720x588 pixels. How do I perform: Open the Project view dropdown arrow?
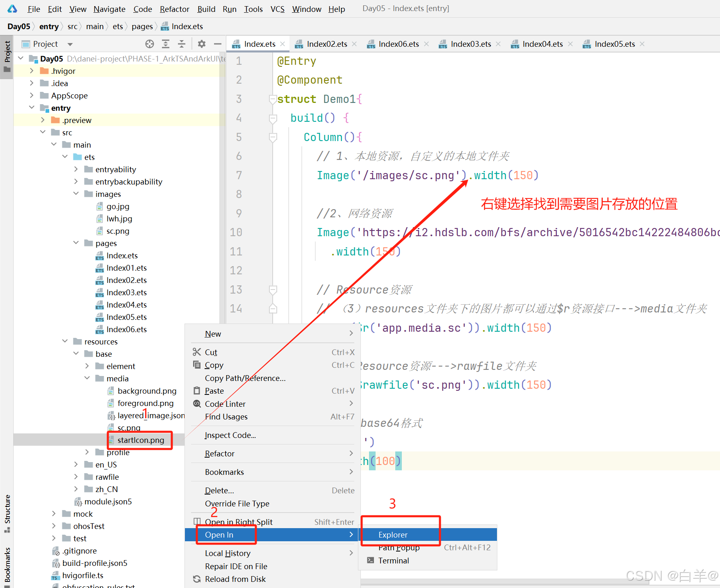(x=70, y=44)
